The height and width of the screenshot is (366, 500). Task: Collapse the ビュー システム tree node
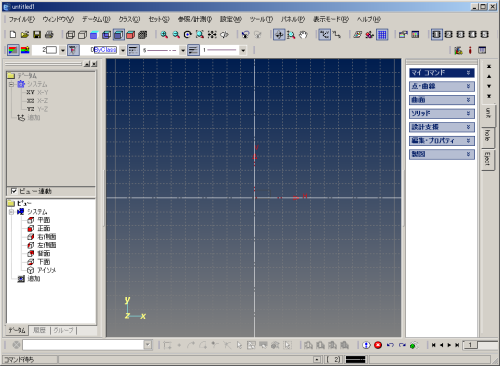pos(11,212)
